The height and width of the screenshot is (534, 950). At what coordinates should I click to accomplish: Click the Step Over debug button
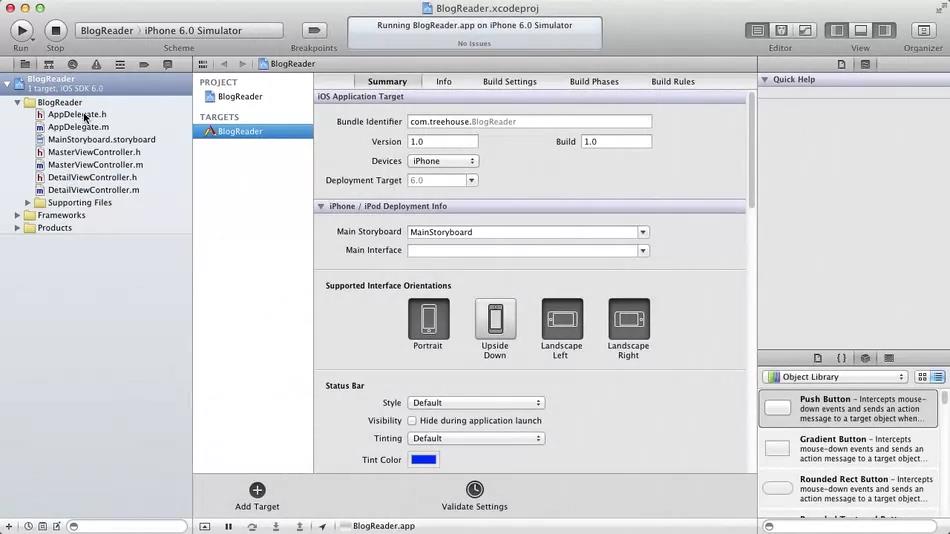coord(252,526)
